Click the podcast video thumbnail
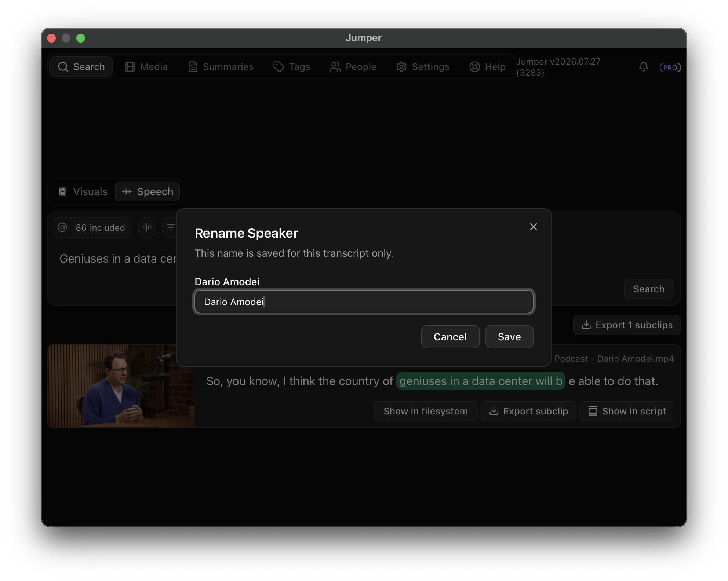This screenshot has width=728, height=581. 121,386
